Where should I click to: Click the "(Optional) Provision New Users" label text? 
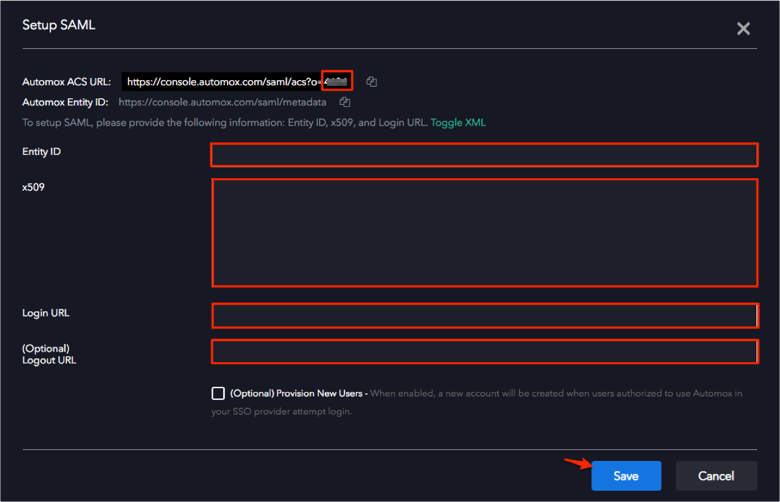(296, 393)
